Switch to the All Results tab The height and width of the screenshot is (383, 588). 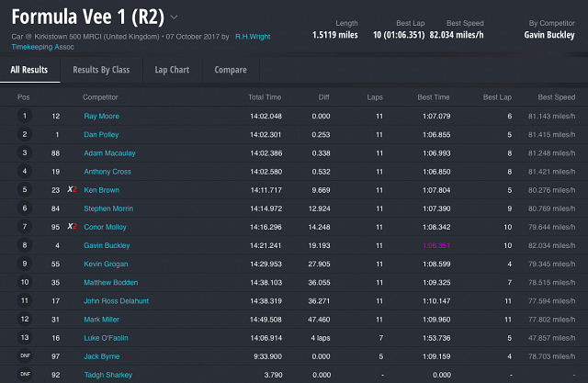[x=29, y=70]
